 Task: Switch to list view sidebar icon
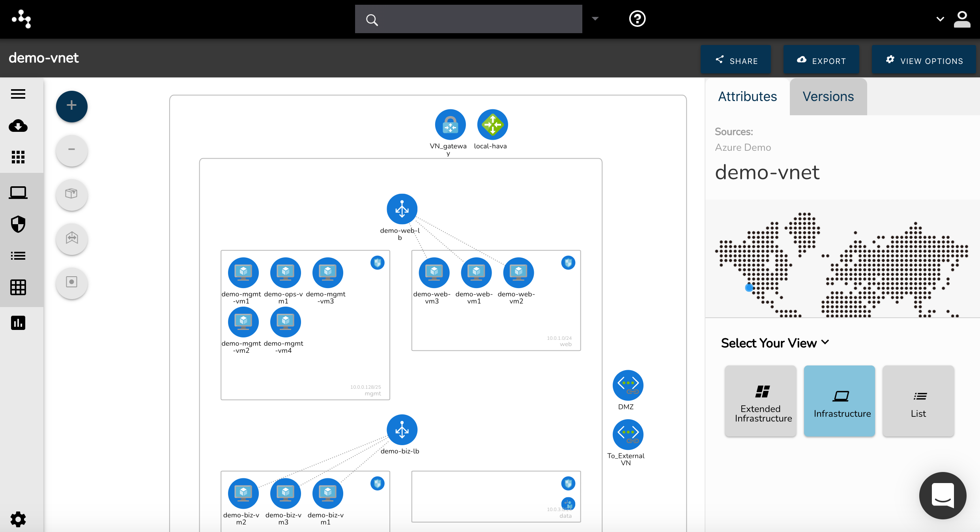click(x=18, y=256)
